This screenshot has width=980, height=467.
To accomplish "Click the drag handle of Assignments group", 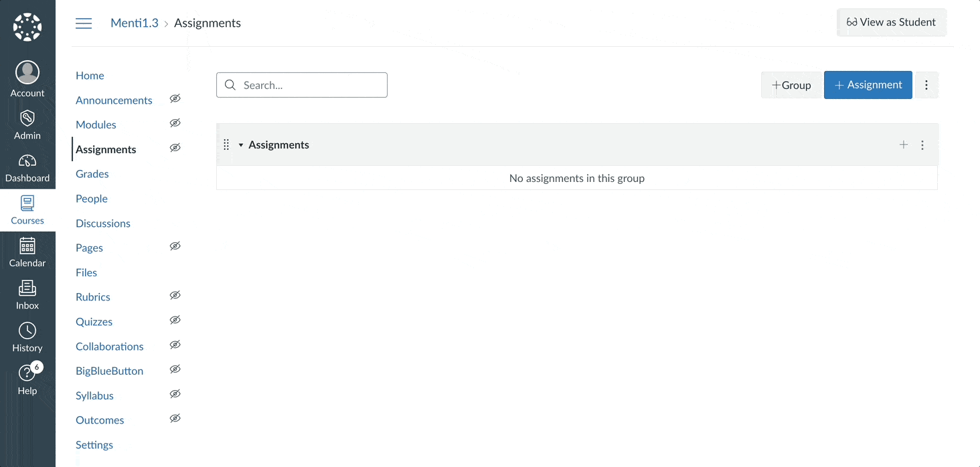I will [x=226, y=145].
